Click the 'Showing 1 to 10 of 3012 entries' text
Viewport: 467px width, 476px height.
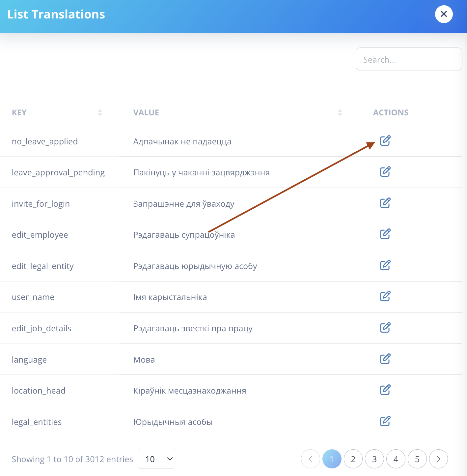[72, 459]
